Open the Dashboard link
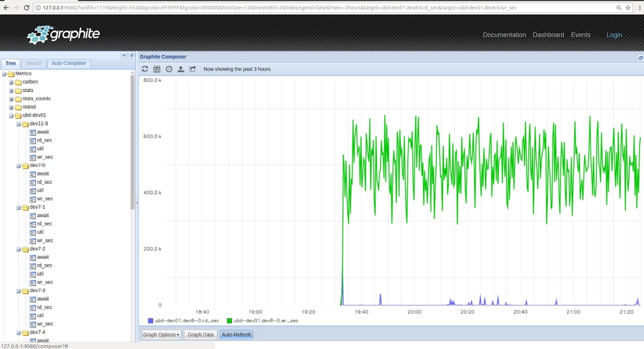The width and height of the screenshot is (644, 349). 548,35
